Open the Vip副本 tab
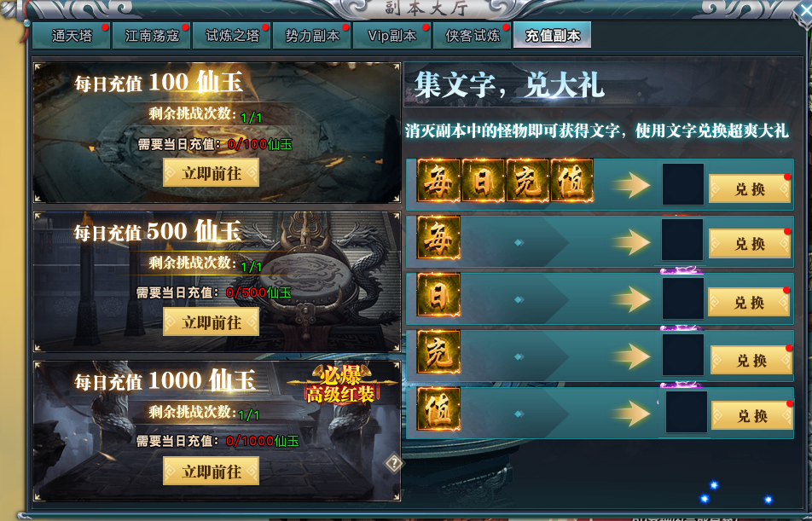 [392, 35]
